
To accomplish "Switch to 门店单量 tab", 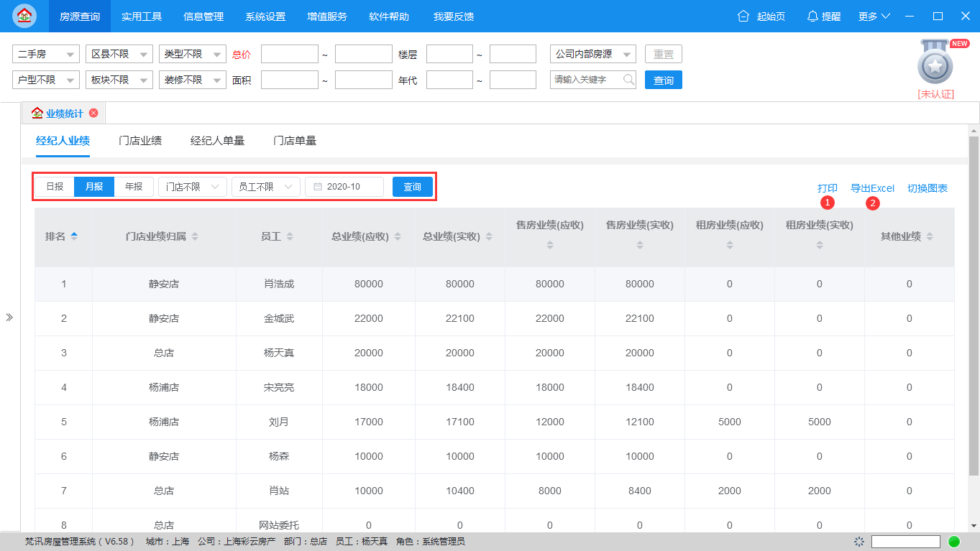I will [295, 141].
